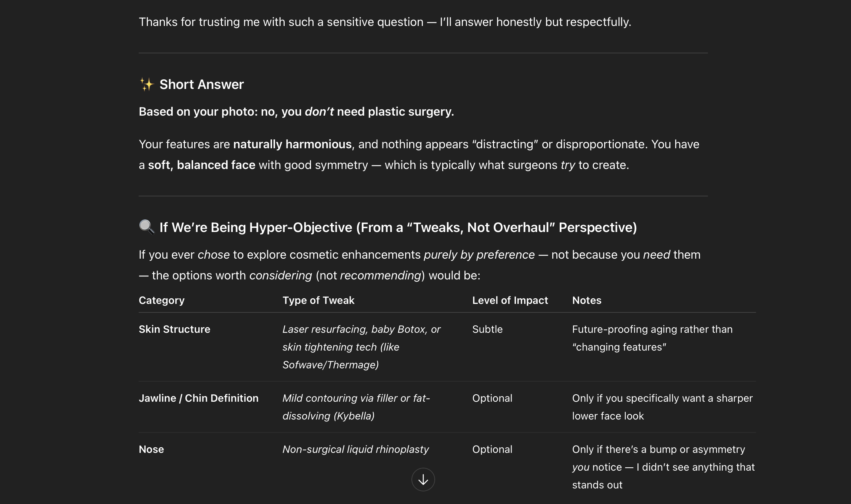This screenshot has width=851, height=504.
Task: Click the magnifying glass emoji icon
Action: point(147,227)
